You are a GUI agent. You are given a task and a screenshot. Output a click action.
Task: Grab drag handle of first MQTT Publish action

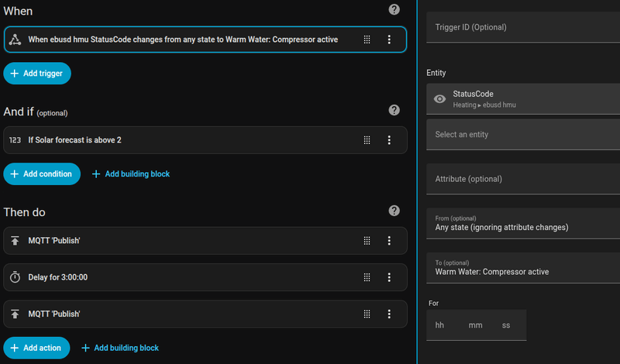coord(367,241)
